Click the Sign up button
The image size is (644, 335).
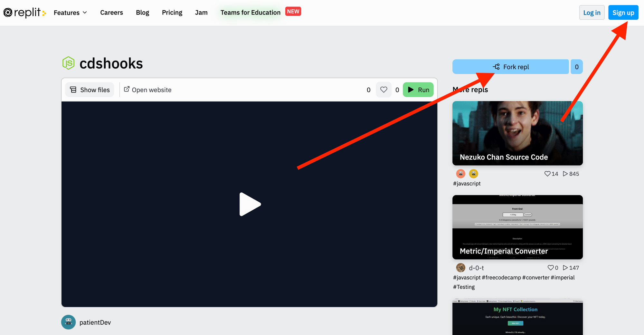point(623,13)
